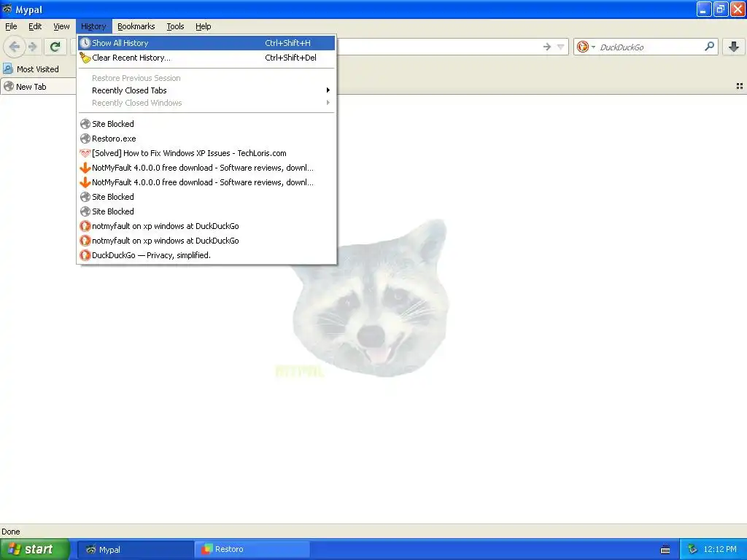
Task: Open the Help menu
Action: pos(203,26)
